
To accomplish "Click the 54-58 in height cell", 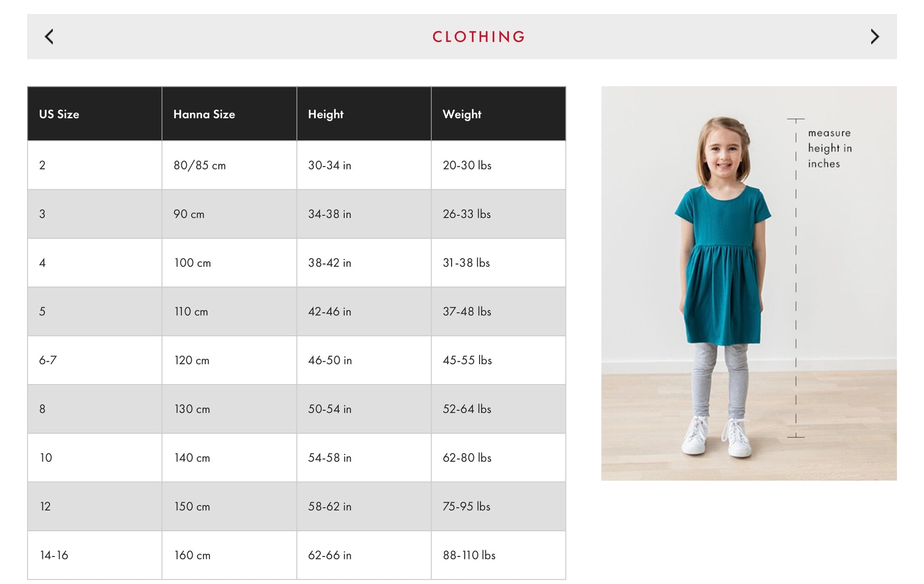I will [x=330, y=458].
